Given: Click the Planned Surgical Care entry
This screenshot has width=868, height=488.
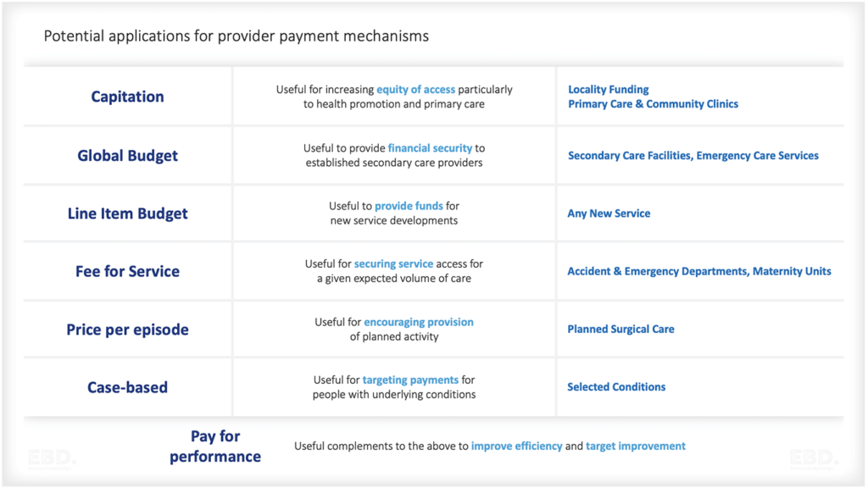Looking at the screenshot, I should [620, 329].
